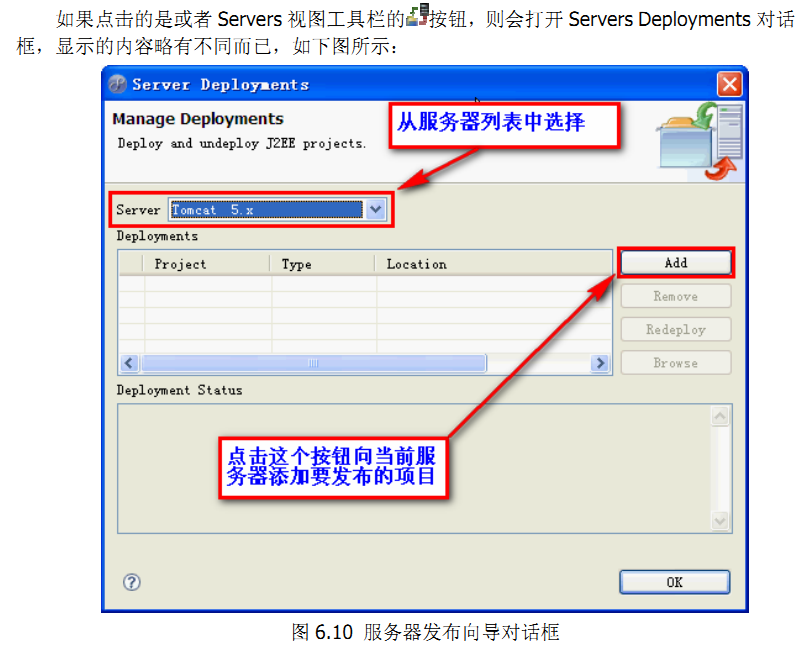Click the Manage Deployments heading
This screenshot has width=808, height=650.
(198, 119)
